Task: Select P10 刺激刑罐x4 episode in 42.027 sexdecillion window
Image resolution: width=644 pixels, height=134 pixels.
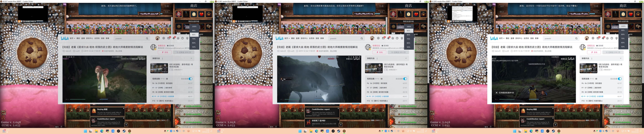Action: pos(172,101)
